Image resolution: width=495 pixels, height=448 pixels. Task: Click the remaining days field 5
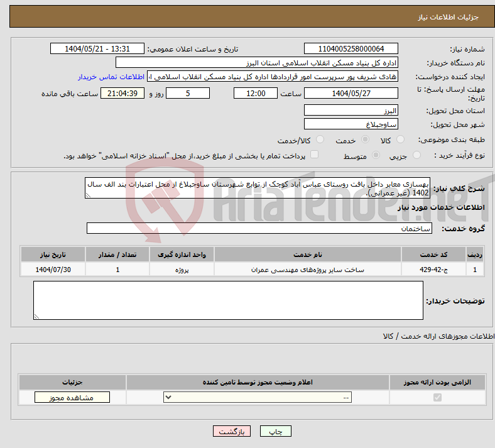point(188,93)
